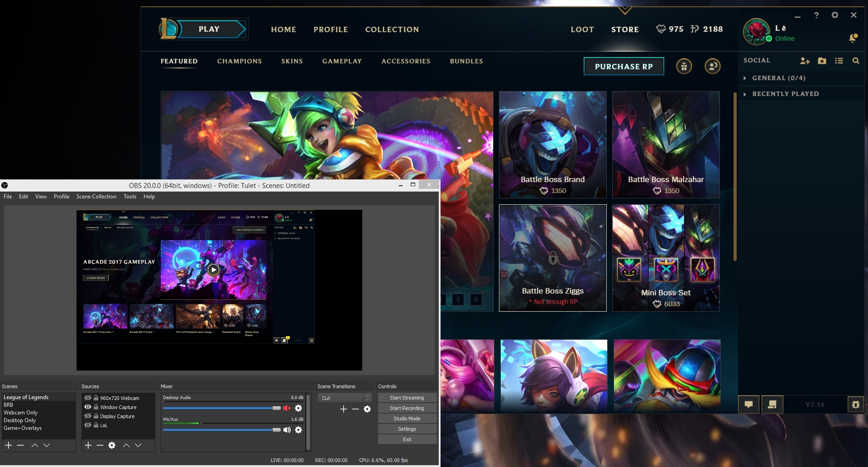Click add folder icon in Social panel
Screen dimensions: 868x467
pyautogui.click(x=822, y=61)
